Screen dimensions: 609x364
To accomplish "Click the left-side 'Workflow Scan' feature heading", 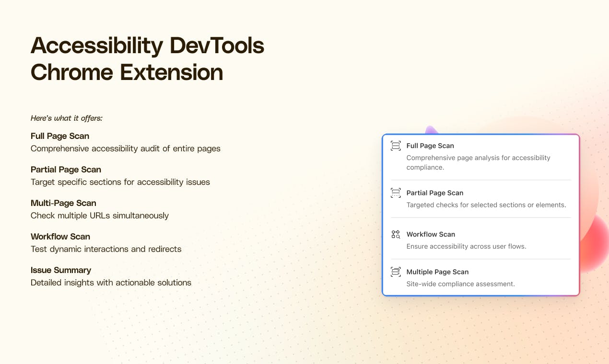I will [x=60, y=237].
